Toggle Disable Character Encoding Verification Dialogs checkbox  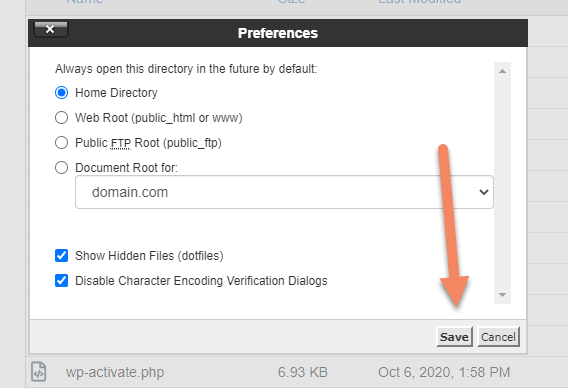coord(62,280)
